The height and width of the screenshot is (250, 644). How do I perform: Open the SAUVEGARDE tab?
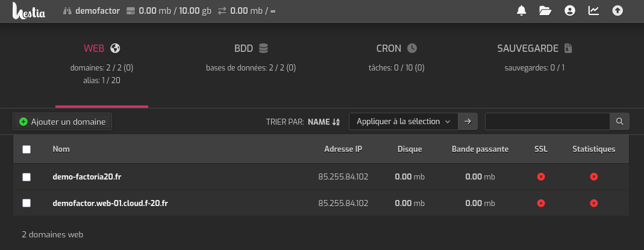(534, 48)
